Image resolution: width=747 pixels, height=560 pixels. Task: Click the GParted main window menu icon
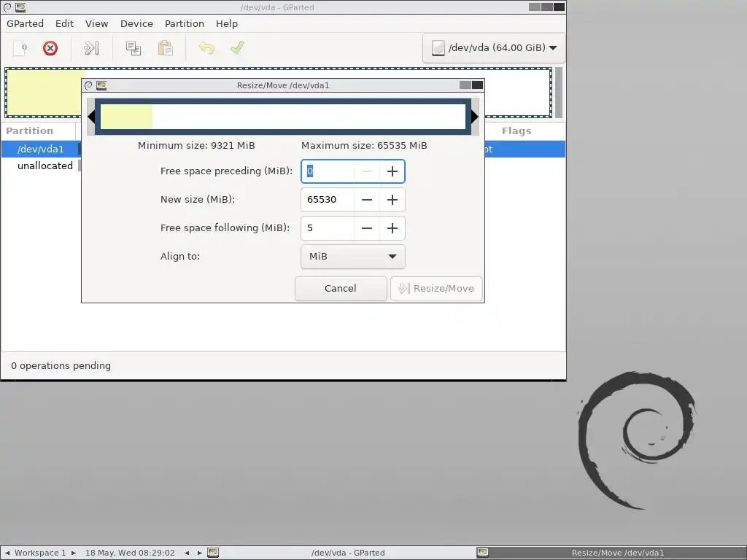pos(7,7)
